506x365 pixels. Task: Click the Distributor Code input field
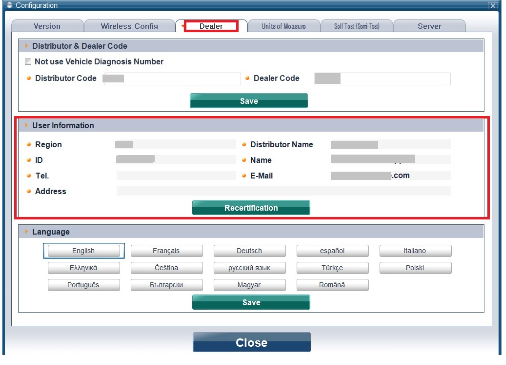[171, 79]
